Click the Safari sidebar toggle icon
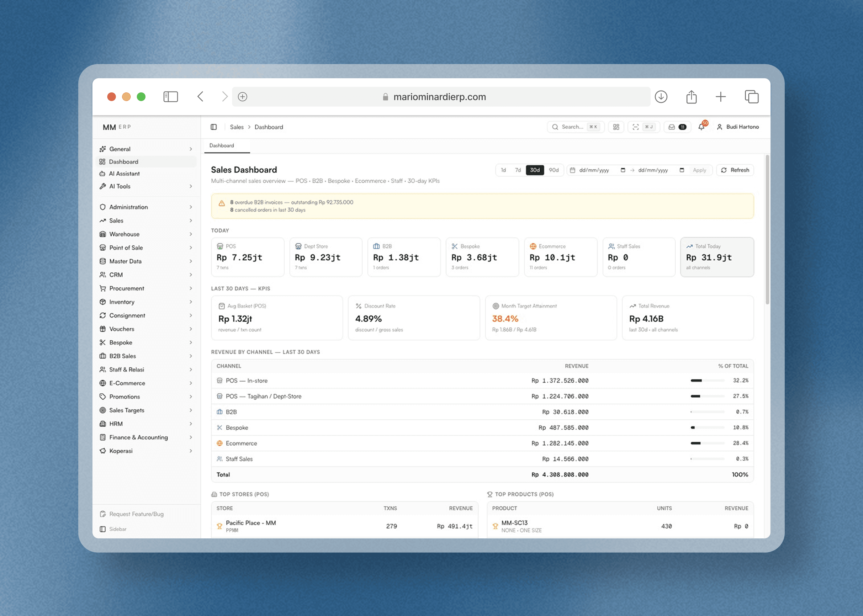 click(170, 97)
